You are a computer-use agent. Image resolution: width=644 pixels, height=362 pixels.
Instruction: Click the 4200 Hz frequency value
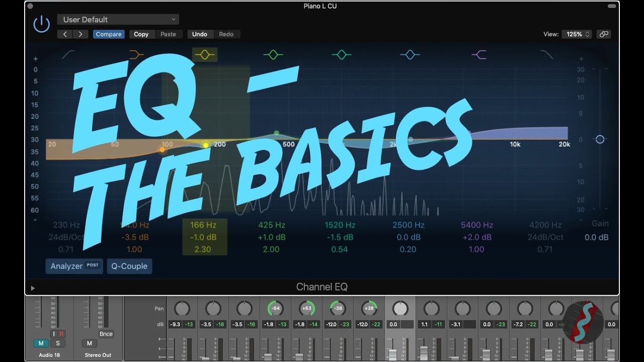pyautogui.click(x=545, y=225)
